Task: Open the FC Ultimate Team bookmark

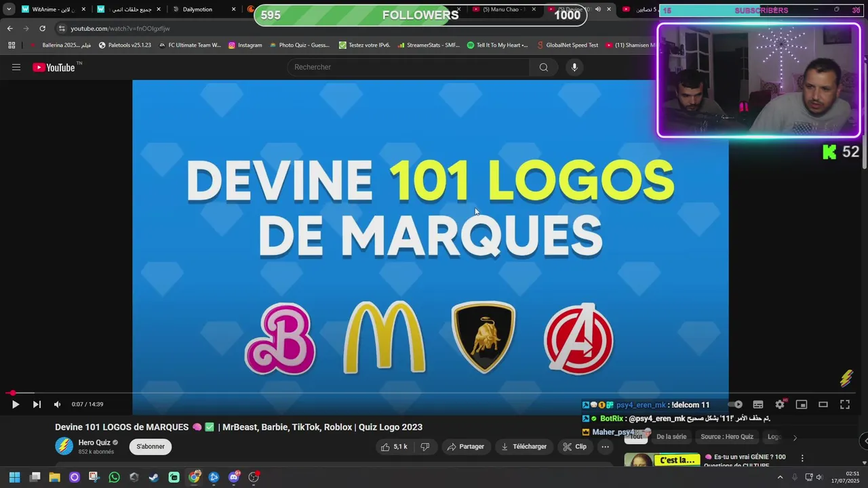Action: click(x=189, y=45)
